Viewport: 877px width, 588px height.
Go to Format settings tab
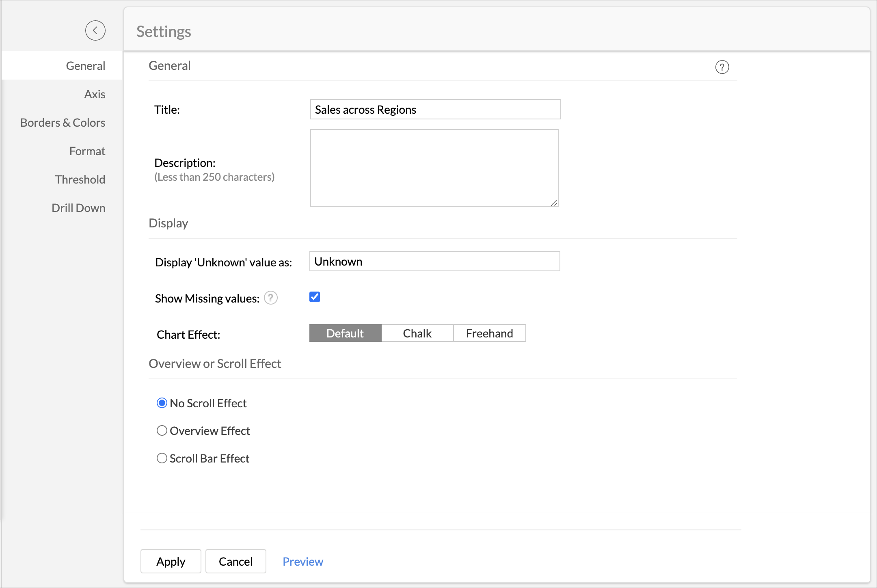tap(87, 151)
